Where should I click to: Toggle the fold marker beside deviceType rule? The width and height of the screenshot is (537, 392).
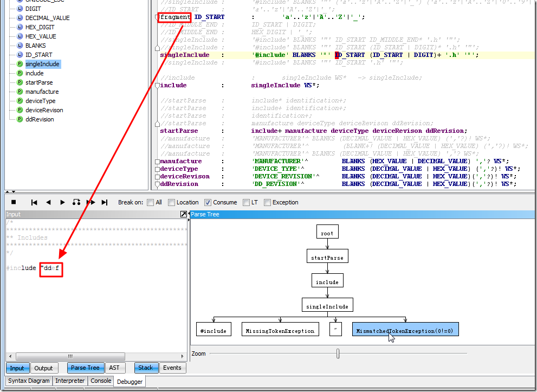click(157, 169)
